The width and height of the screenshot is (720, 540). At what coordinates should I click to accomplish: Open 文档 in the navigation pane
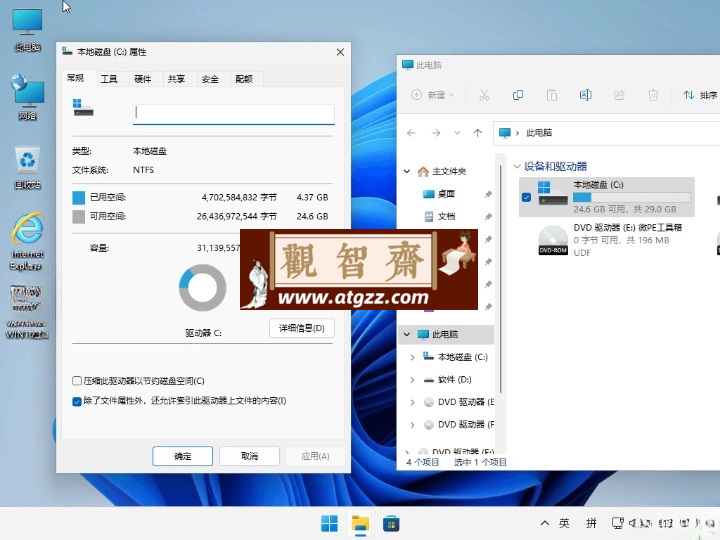439,216
